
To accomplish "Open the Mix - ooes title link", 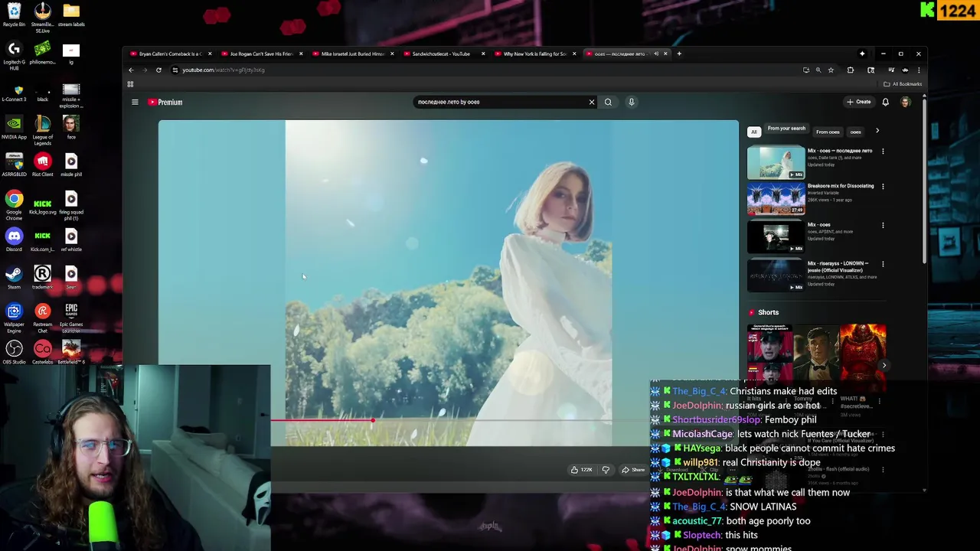I will [819, 225].
